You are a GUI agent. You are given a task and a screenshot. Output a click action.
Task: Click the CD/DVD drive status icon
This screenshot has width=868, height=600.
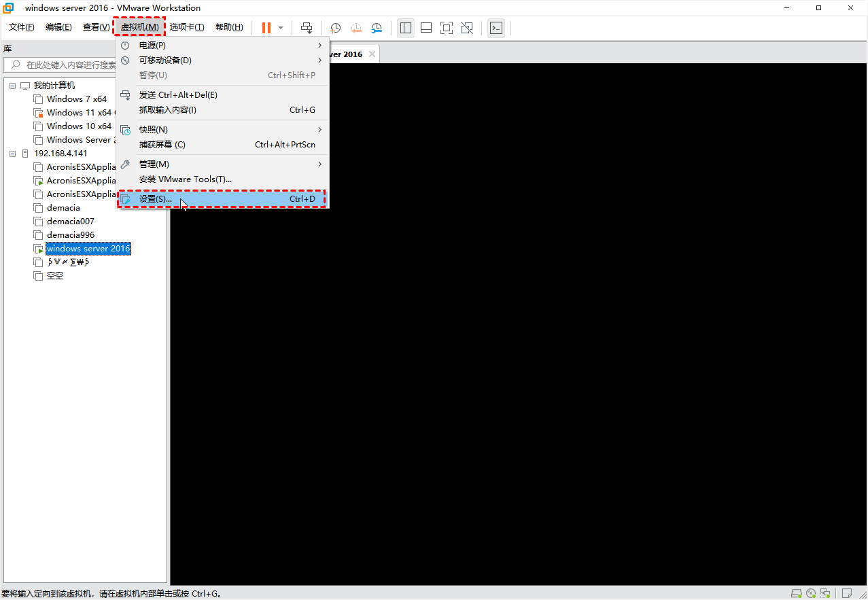click(811, 593)
